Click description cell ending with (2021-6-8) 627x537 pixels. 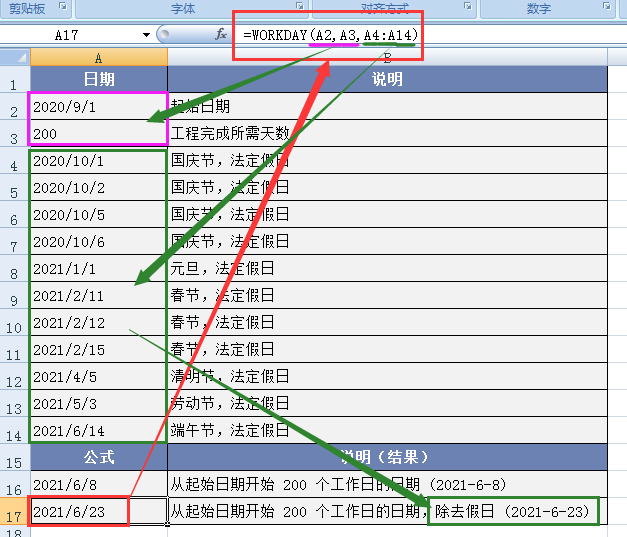pos(387,485)
